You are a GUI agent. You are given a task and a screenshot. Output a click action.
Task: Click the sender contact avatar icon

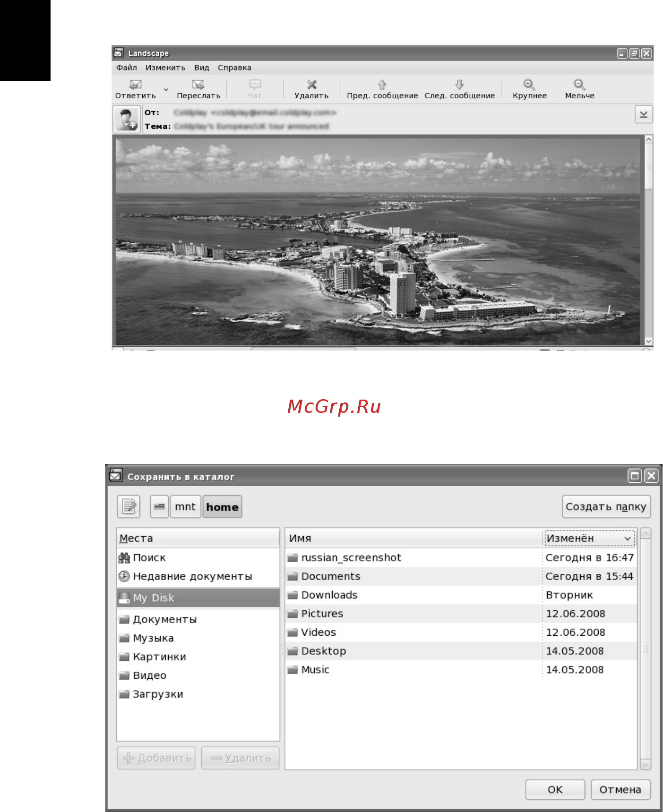(x=126, y=120)
